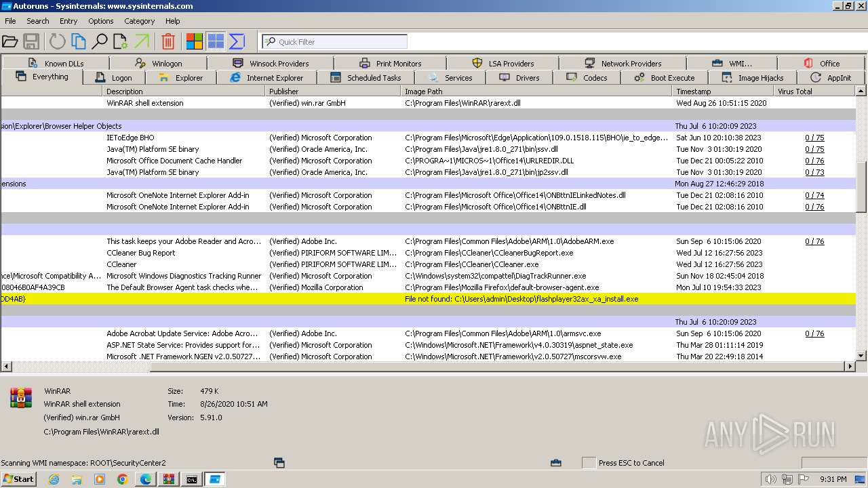Open the File menu
Image resolution: width=868 pixels, height=488 pixels.
pos(10,21)
